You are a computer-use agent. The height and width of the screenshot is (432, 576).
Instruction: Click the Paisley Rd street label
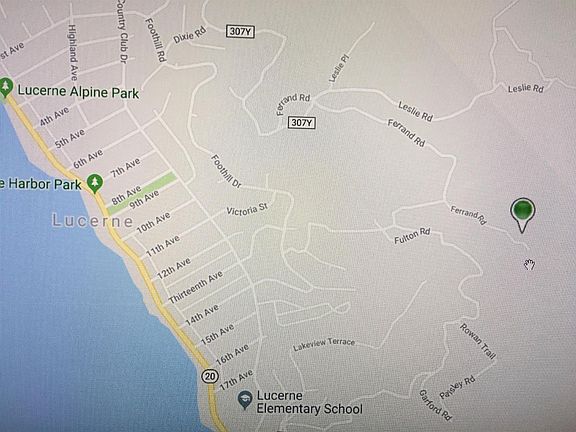[x=457, y=388]
